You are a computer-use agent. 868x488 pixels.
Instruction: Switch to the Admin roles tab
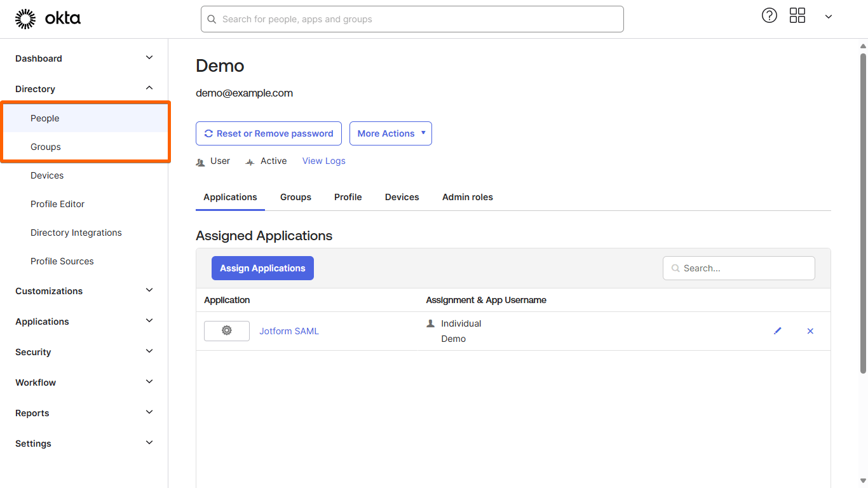(467, 197)
